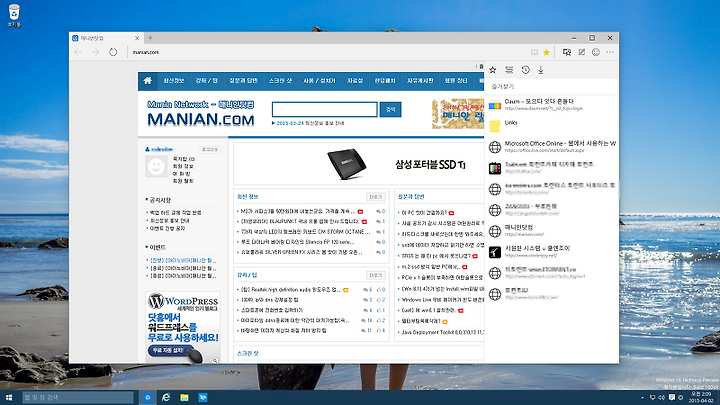
Task: Click the feedback smiley icon
Action: (x=596, y=52)
